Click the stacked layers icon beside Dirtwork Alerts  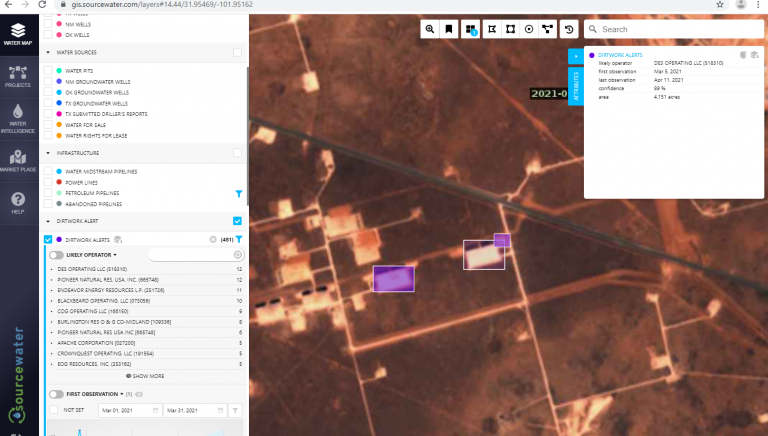click(x=118, y=240)
